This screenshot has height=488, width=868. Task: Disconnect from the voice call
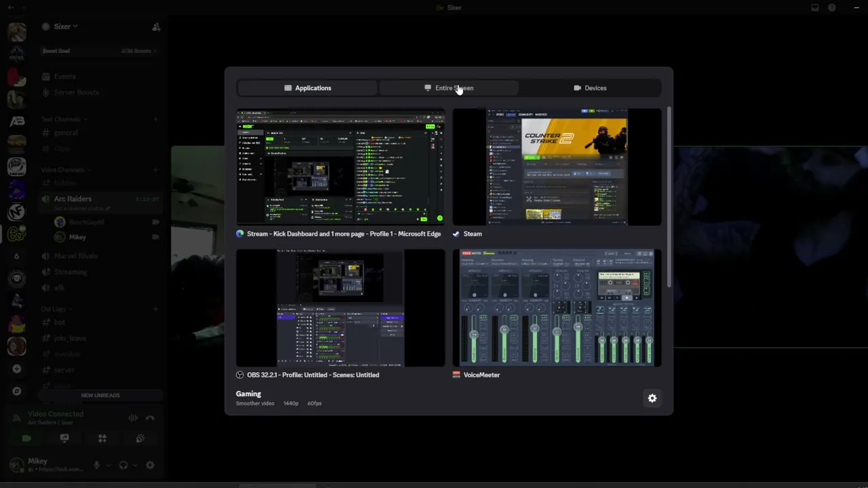(x=150, y=418)
